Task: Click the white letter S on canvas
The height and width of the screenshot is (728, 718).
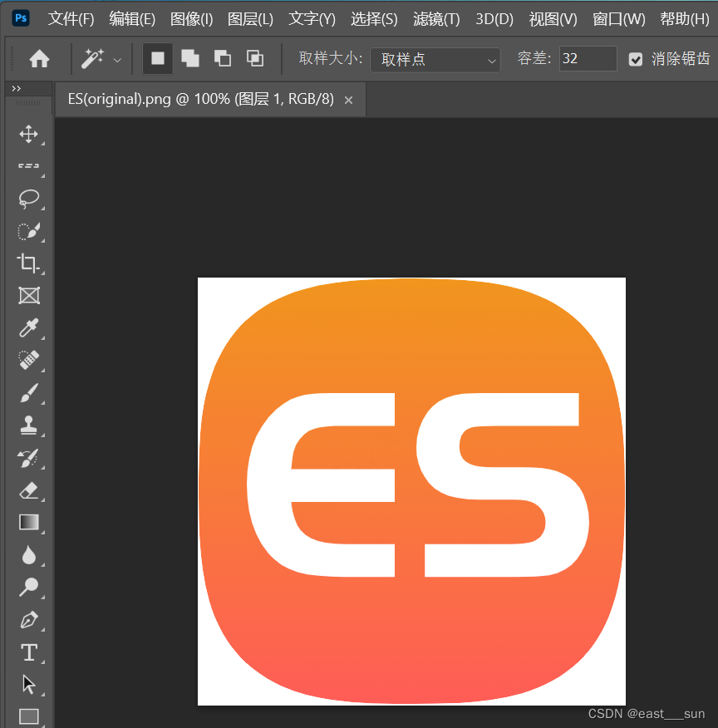Action: point(503,485)
